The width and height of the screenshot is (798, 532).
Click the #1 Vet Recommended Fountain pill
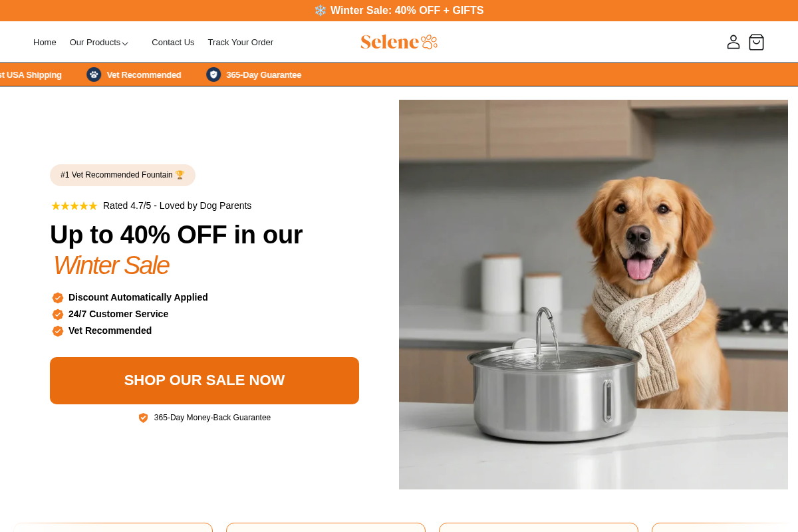click(122, 175)
